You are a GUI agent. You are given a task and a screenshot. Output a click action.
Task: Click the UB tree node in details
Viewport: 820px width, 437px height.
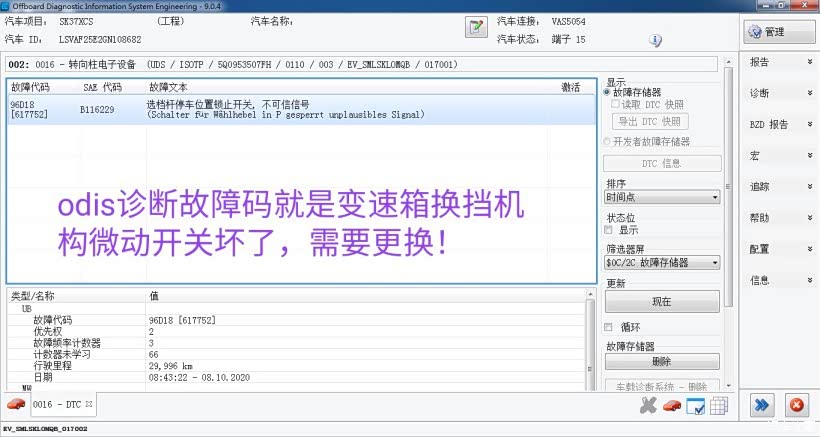tap(27, 309)
